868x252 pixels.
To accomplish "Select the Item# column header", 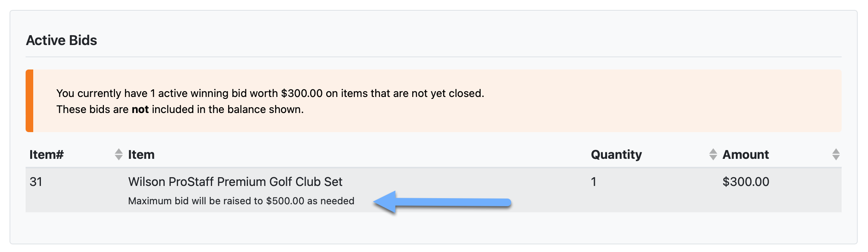I will [x=47, y=155].
